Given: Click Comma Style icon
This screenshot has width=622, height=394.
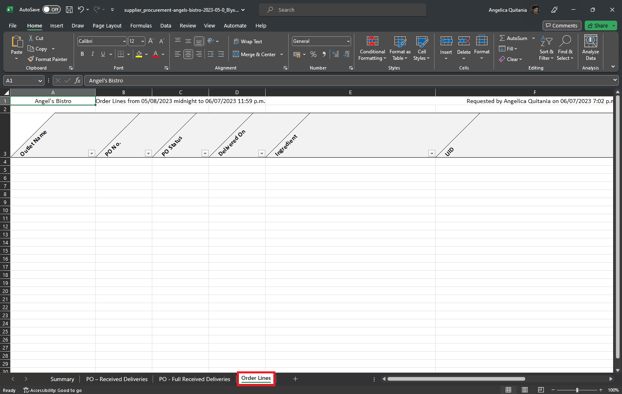Looking at the screenshot, I should 324,54.
